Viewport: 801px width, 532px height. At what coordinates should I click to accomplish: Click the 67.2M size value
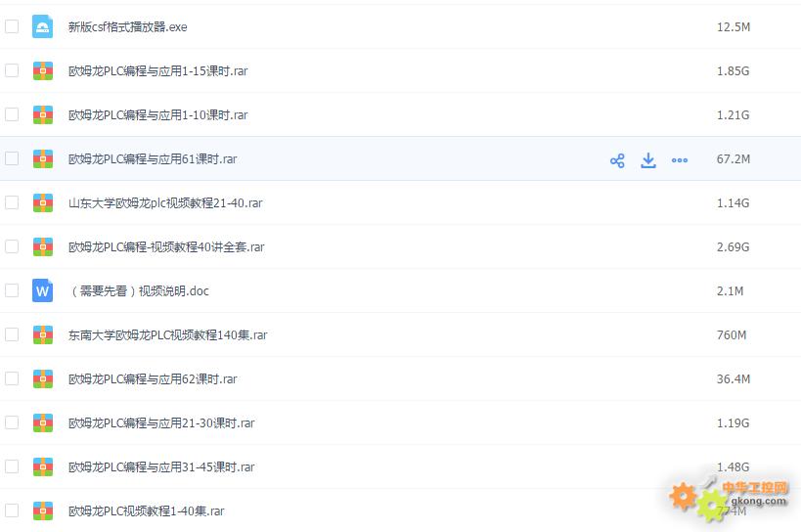pos(734,159)
